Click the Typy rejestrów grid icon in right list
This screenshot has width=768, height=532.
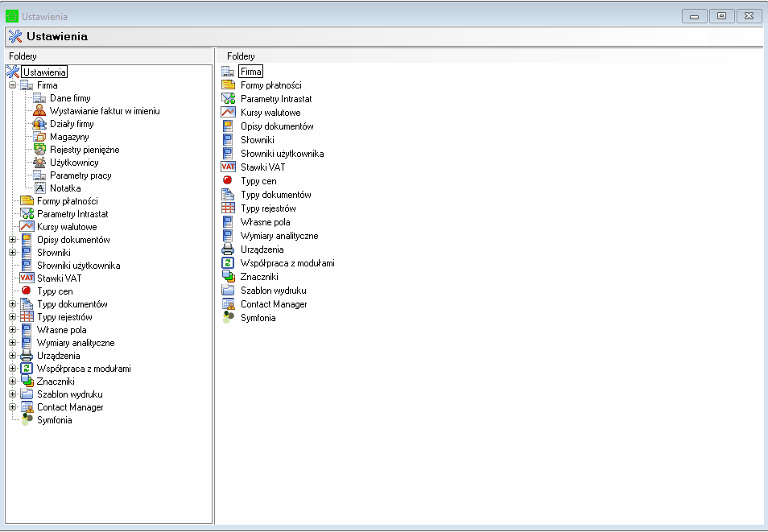tap(228, 208)
